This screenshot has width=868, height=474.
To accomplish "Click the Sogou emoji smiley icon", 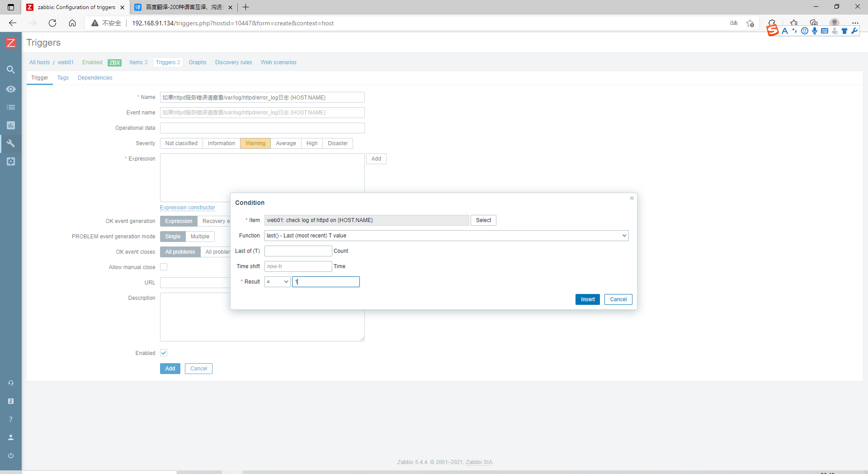I will [x=805, y=31].
